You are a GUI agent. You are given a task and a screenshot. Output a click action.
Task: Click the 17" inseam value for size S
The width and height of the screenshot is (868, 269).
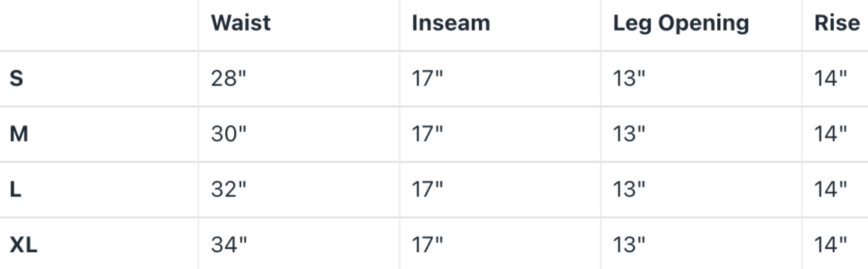pos(427,78)
